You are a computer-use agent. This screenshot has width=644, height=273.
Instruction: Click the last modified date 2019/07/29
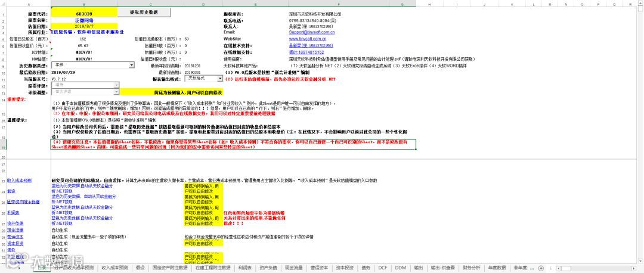(63, 72)
